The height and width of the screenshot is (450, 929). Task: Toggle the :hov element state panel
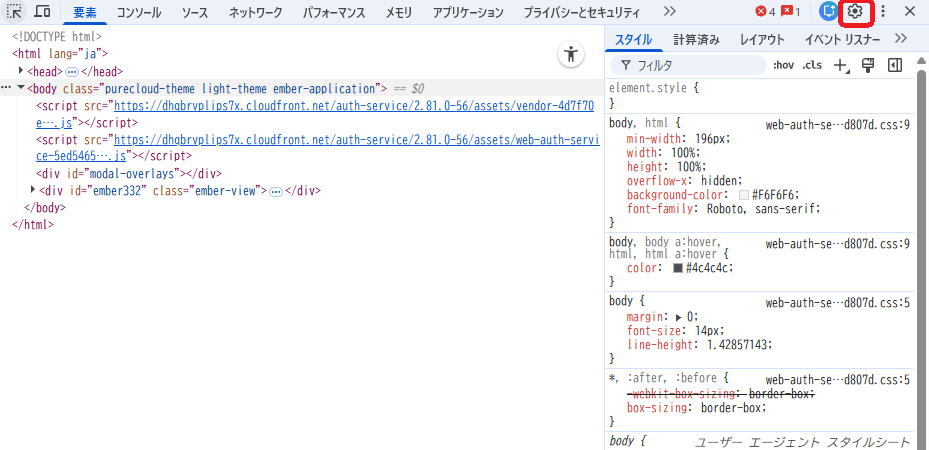pos(783,66)
